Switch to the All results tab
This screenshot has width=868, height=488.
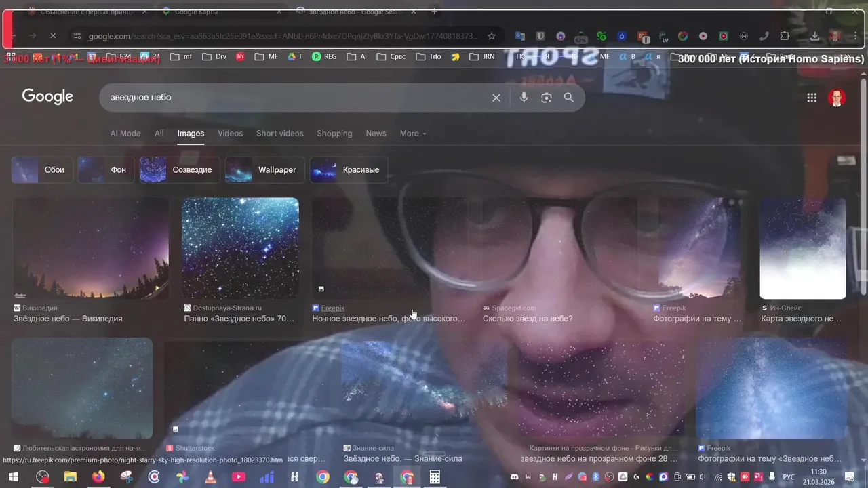click(x=159, y=134)
